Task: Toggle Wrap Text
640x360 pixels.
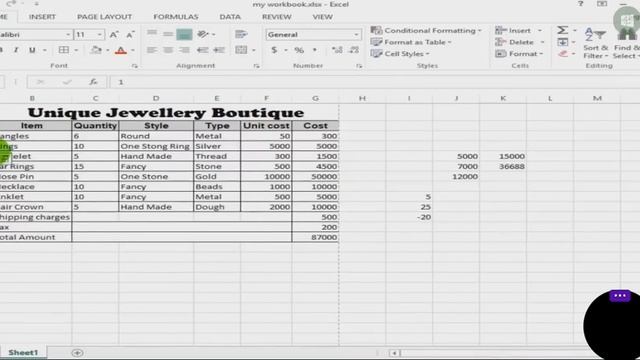Action: [241, 34]
